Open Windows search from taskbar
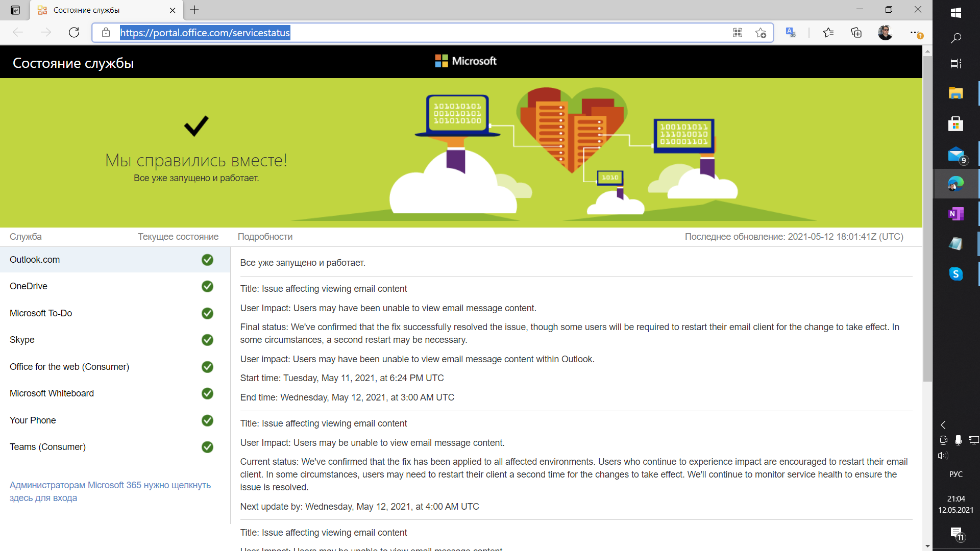Image resolution: width=980 pixels, height=551 pixels. 956,38
